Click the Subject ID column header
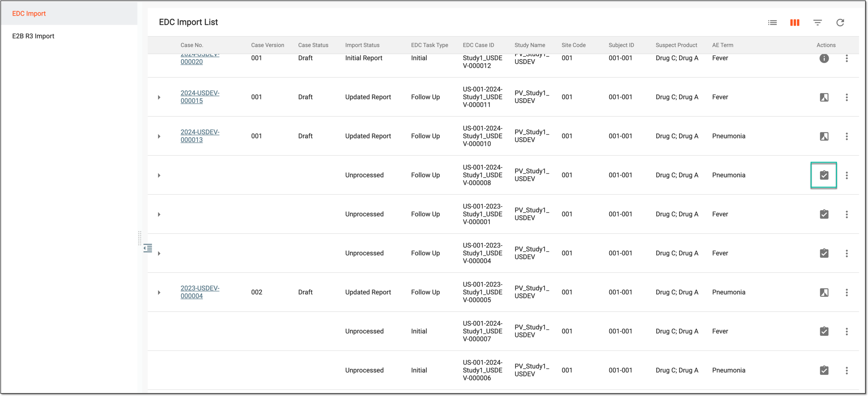 tap(621, 45)
